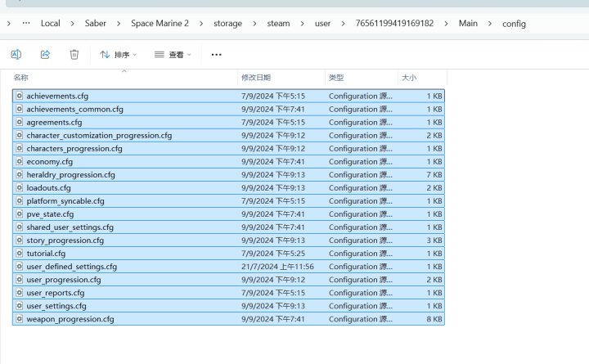Click the Type (类型) column header

tap(336, 77)
